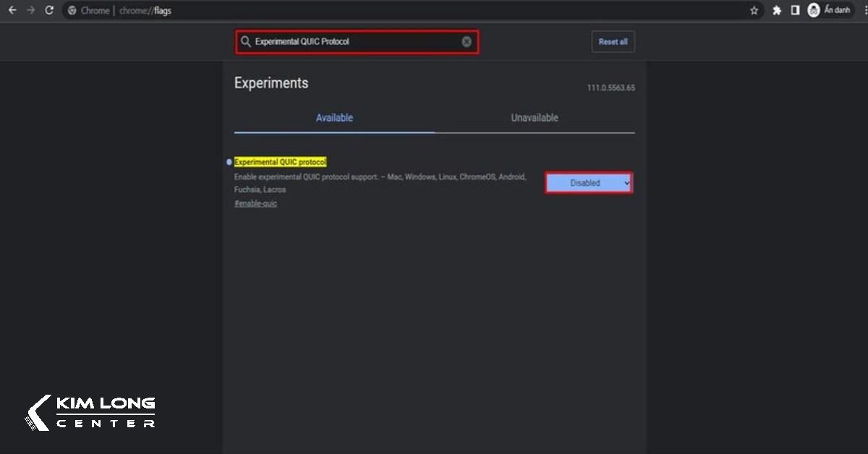Open the Extensions puzzle icon

(x=777, y=11)
